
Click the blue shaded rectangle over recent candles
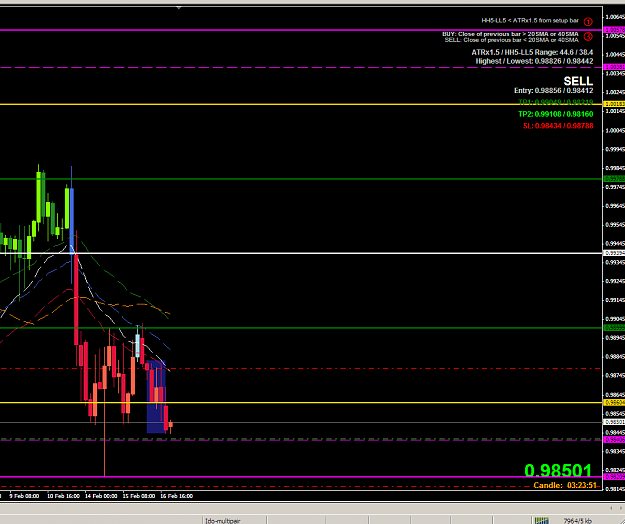click(156, 397)
